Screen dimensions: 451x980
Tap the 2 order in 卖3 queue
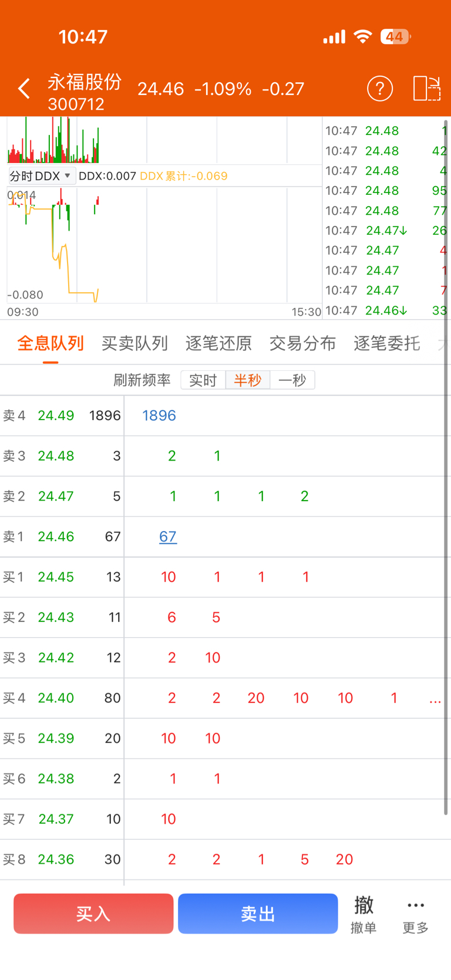point(172,456)
